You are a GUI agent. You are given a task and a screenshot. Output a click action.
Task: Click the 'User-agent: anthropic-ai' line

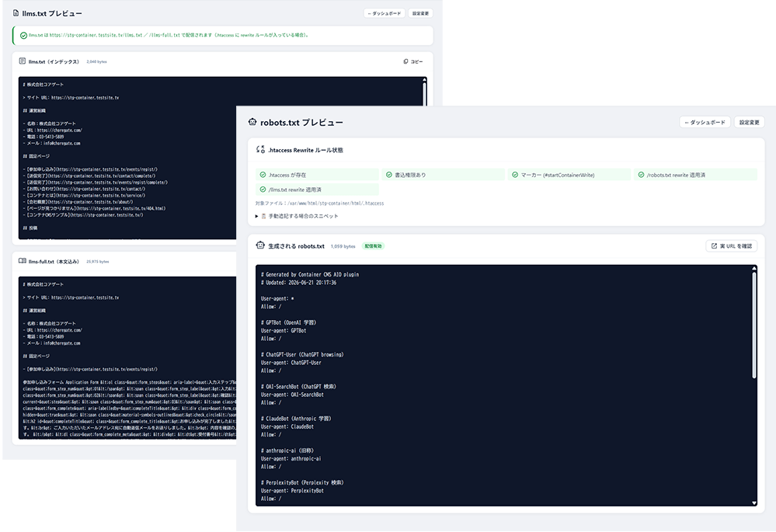[291, 458]
